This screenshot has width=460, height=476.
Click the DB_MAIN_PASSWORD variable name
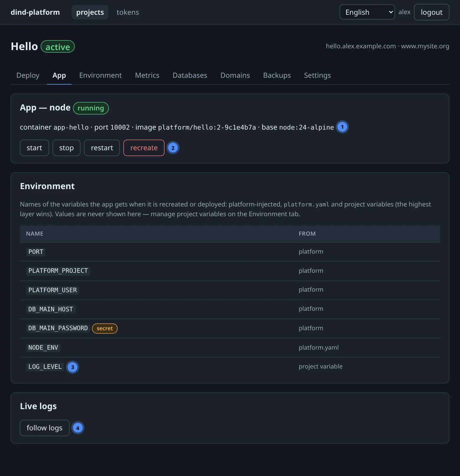pos(58,328)
